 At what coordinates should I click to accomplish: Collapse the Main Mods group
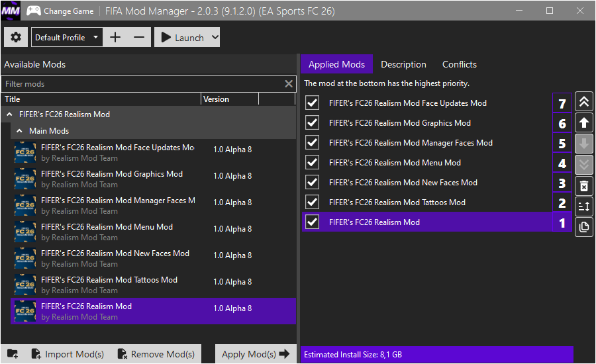(x=19, y=131)
